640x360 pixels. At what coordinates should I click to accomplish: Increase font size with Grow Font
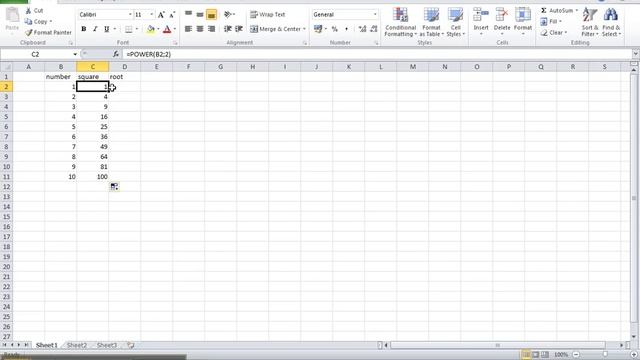tap(161, 15)
